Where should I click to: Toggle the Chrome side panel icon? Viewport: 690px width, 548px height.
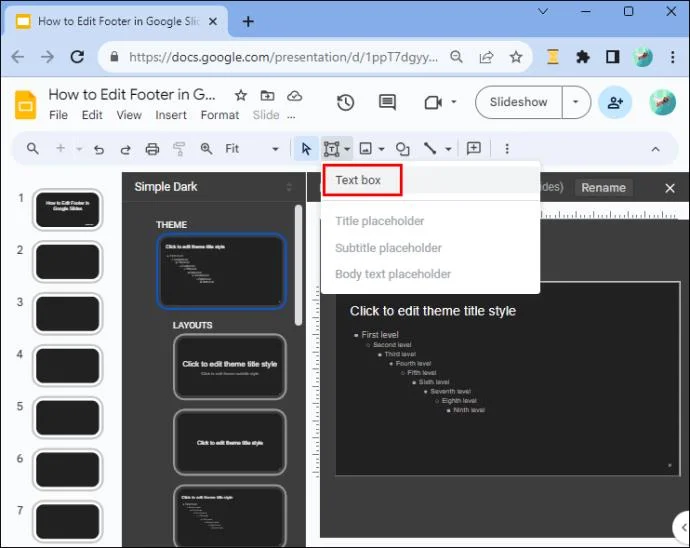click(x=613, y=57)
